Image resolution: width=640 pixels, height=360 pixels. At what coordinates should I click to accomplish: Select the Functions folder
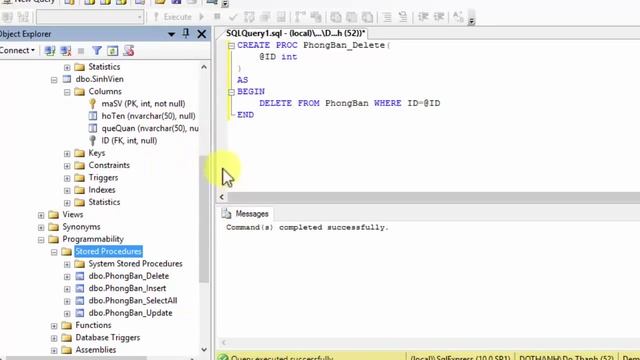(x=93, y=325)
